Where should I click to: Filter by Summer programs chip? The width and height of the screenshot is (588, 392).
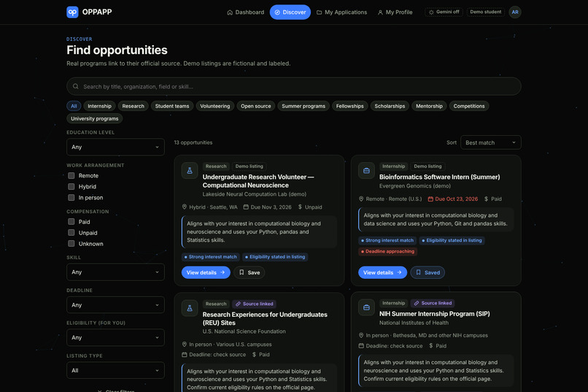click(303, 106)
